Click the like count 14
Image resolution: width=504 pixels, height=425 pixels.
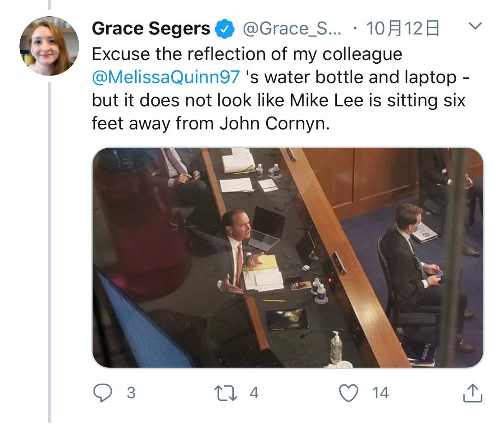coord(381,392)
